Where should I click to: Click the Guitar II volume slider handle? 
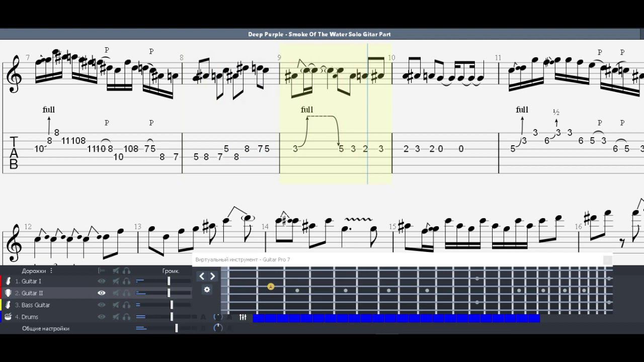click(x=169, y=293)
